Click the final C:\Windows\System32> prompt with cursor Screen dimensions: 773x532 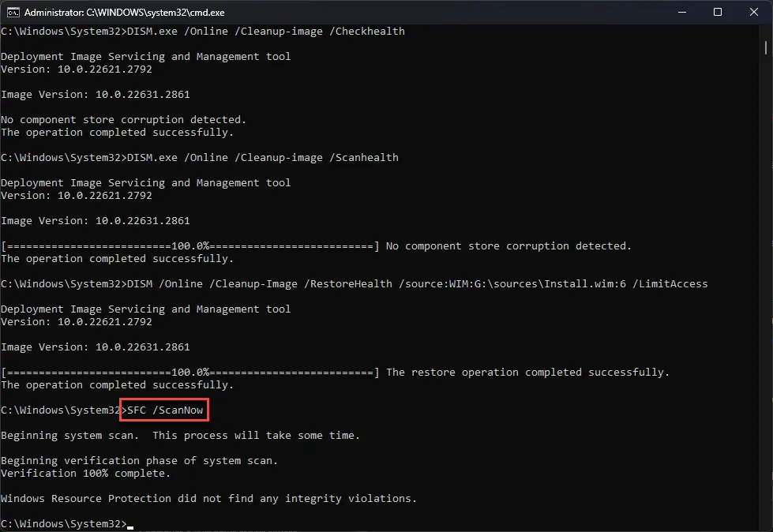67,523
